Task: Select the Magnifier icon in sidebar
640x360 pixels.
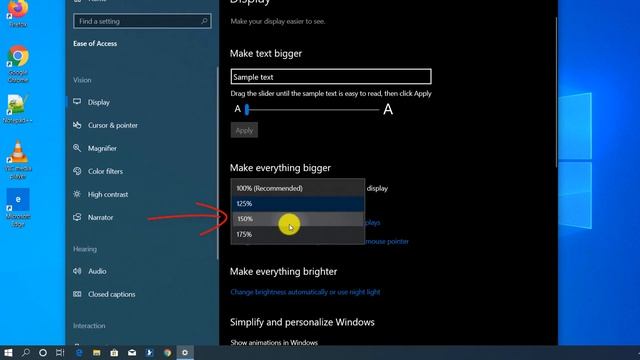Action: coord(77,148)
